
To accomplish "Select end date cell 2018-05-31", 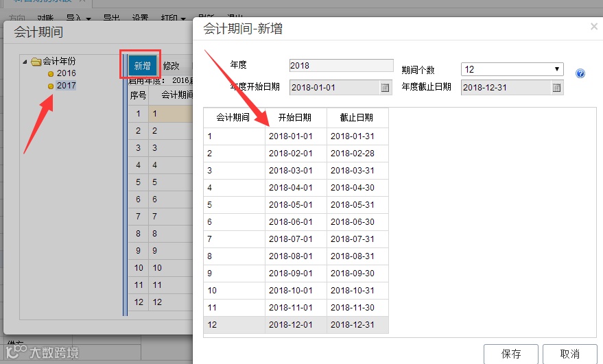I will 357,205.
